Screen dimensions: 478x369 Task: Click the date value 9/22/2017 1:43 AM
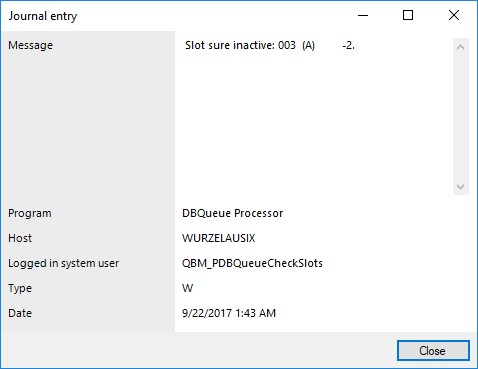[x=229, y=313]
